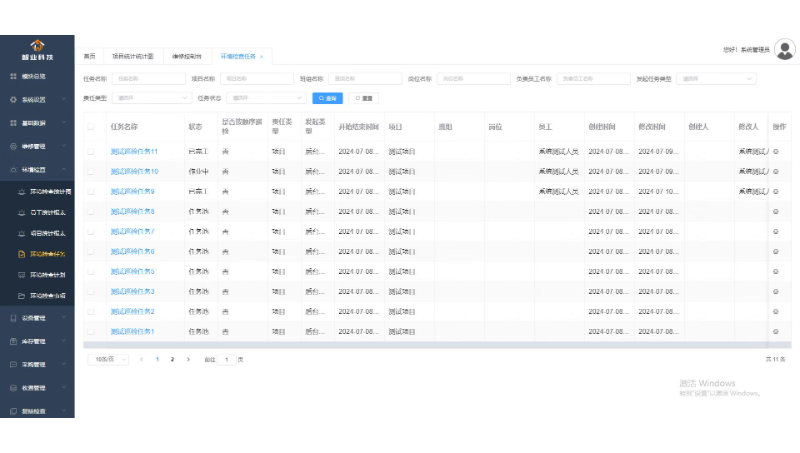Click the action icon in task 5 row
This screenshot has height=453, width=800.
point(776,271)
